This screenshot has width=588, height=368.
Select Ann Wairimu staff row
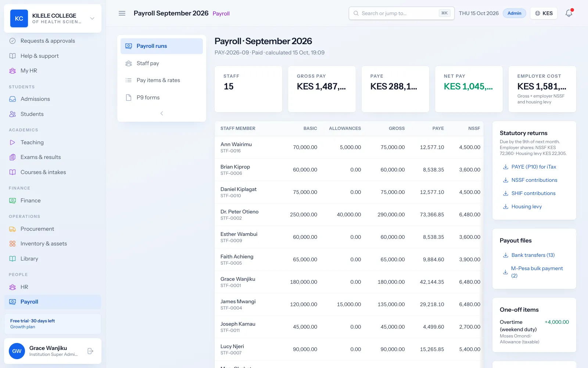tap(349, 147)
